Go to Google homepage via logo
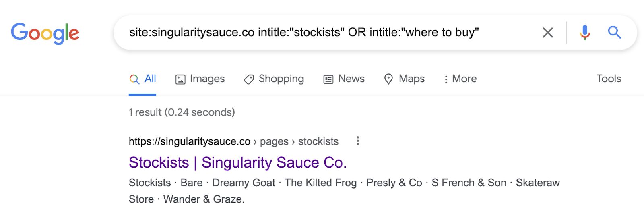Image resolution: width=644 pixels, height=218 pixels. [45, 33]
